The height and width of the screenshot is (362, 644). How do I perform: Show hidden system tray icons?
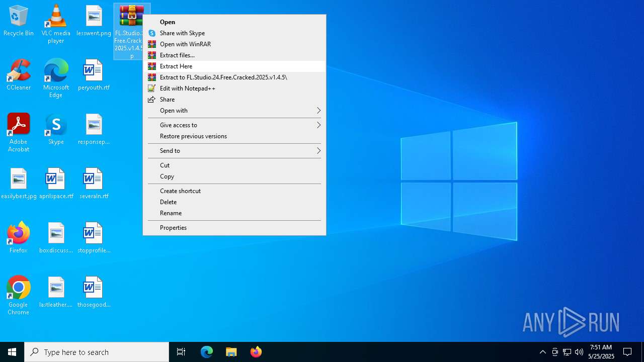click(542, 352)
